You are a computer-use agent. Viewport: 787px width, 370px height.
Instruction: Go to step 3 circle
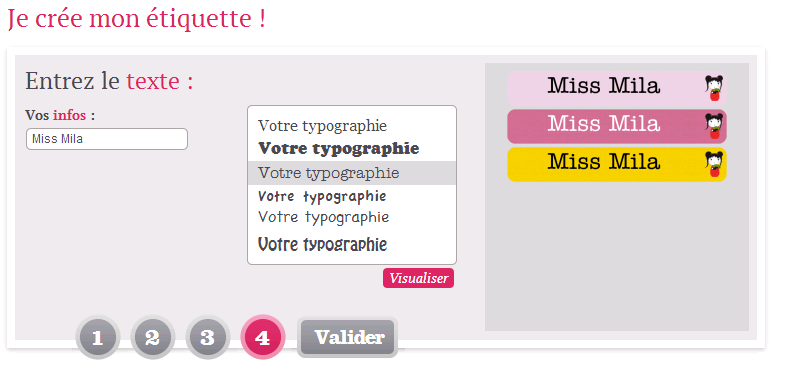tap(208, 337)
